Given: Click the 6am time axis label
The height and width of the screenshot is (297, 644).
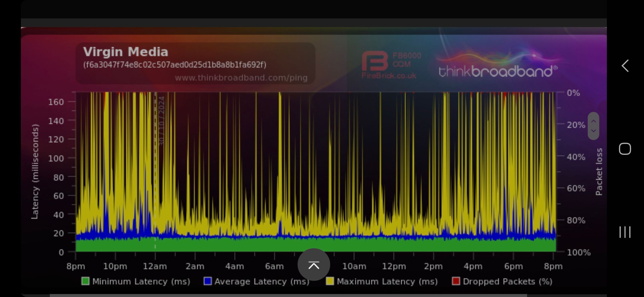Looking at the screenshot, I should [x=274, y=266].
